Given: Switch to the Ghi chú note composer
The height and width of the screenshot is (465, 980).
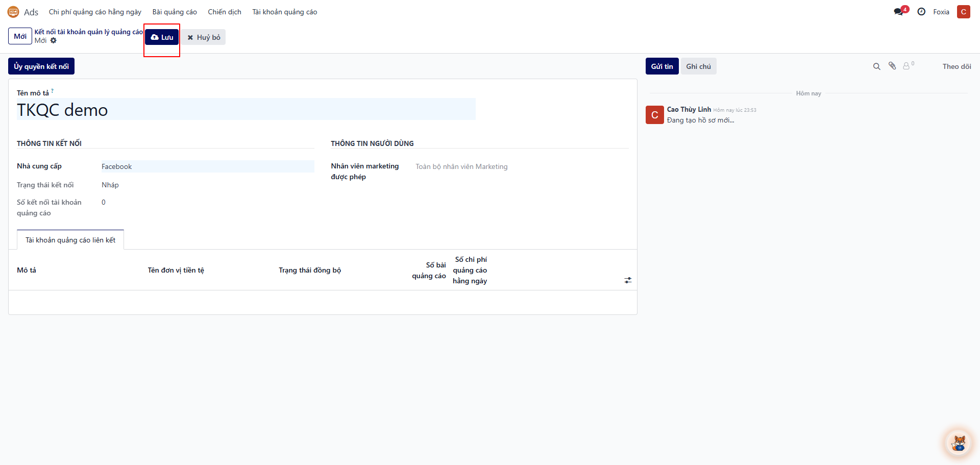Looking at the screenshot, I should 698,66.
